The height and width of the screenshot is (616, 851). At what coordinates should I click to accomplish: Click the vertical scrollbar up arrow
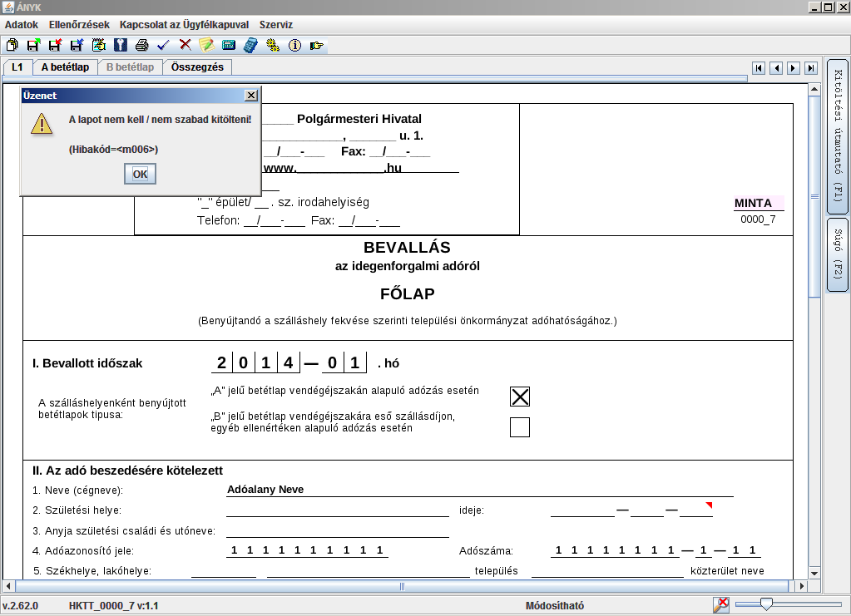coord(814,88)
